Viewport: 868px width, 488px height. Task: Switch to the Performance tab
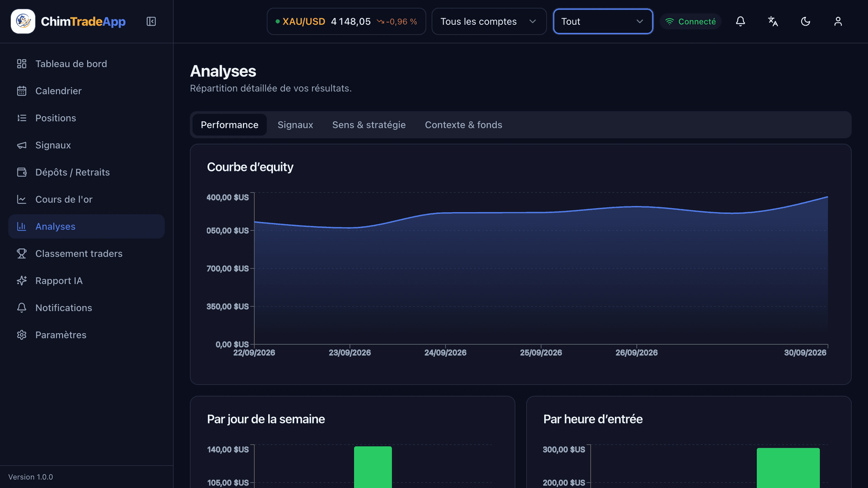pyautogui.click(x=230, y=125)
